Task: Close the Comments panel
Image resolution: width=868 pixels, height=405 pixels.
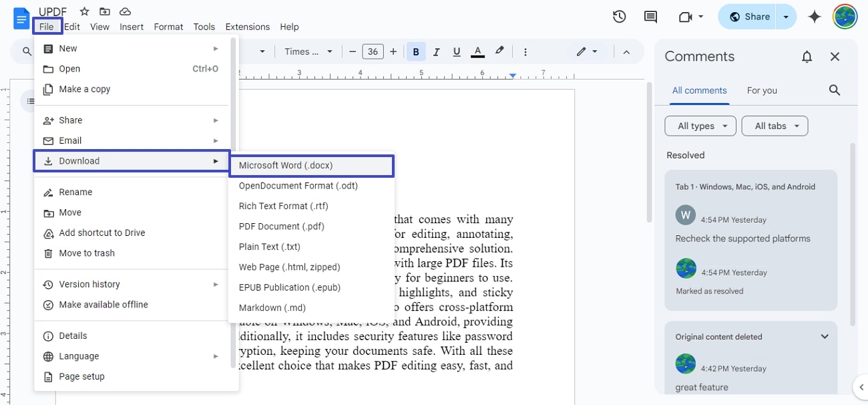Action: click(835, 56)
